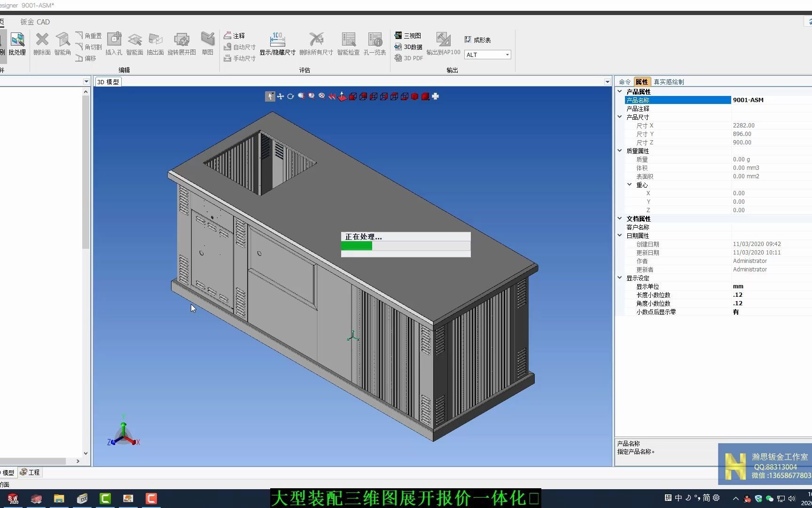Click the volume icon in system tray
This screenshot has width=812, height=508.
pyautogui.click(x=792, y=498)
